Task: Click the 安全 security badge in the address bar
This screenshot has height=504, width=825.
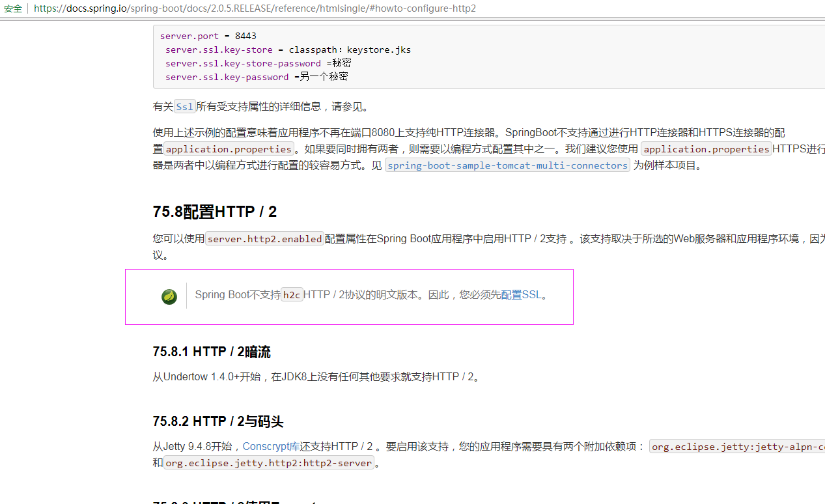Action: coord(12,8)
